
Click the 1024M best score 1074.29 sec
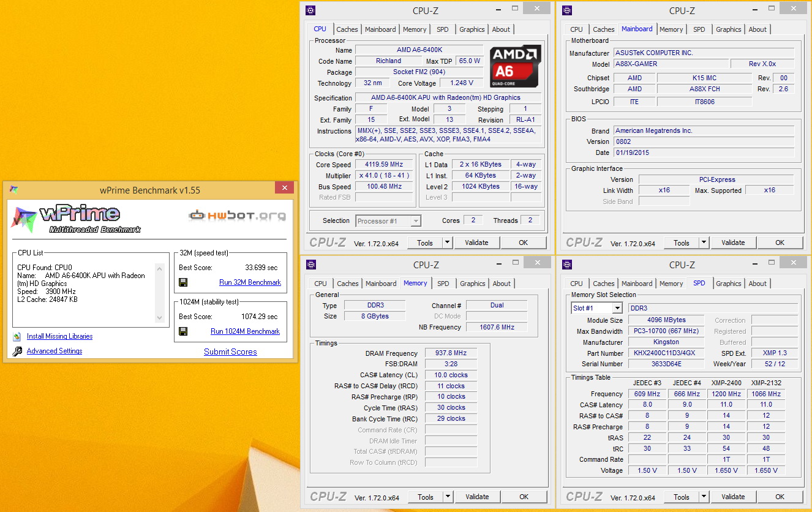(x=260, y=317)
